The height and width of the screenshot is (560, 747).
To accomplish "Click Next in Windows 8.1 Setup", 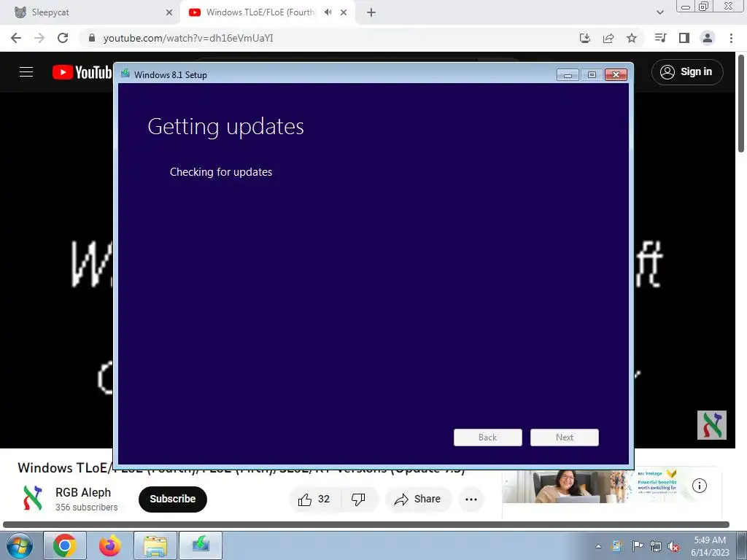I will tap(564, 437).
